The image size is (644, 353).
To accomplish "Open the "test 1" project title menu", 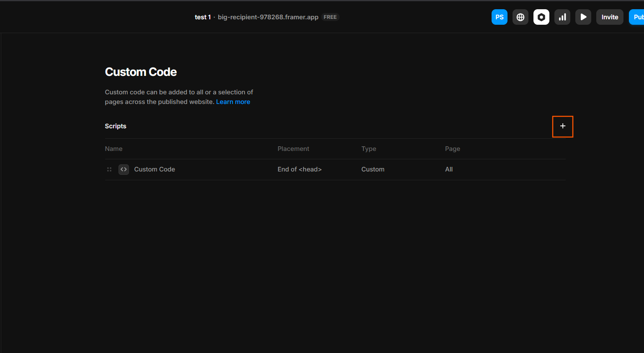I will tap(203, 17).
